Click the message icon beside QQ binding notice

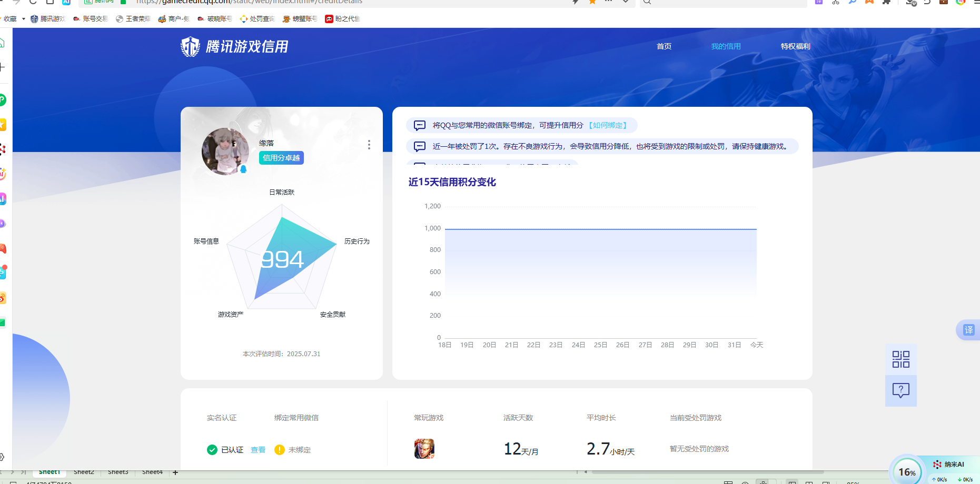point(420,125)
